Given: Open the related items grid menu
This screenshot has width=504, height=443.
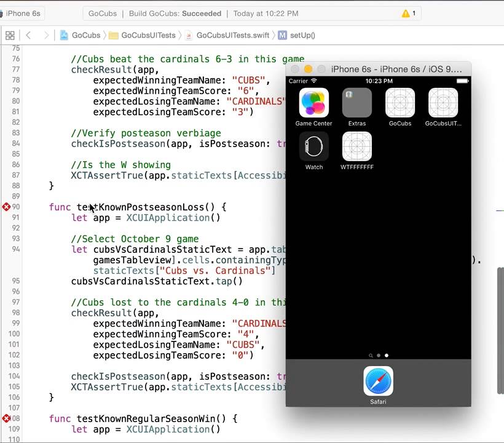Looking at the screenshot, I should tap(10, 35).
